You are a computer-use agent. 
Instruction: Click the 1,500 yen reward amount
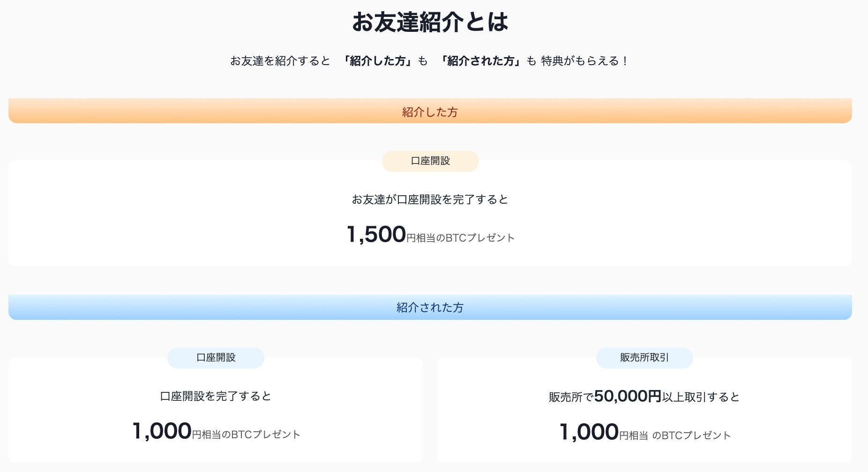[x=376, y=235]
